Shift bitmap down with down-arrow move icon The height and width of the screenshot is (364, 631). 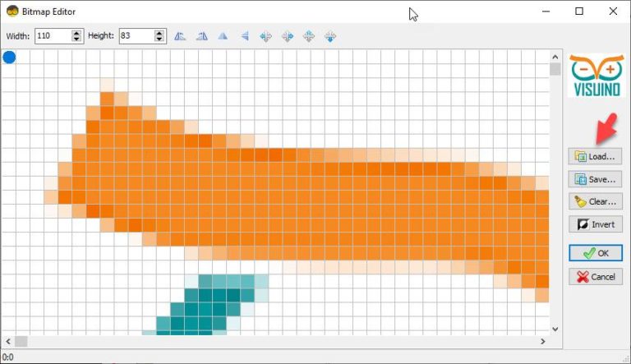coord(330,37)
